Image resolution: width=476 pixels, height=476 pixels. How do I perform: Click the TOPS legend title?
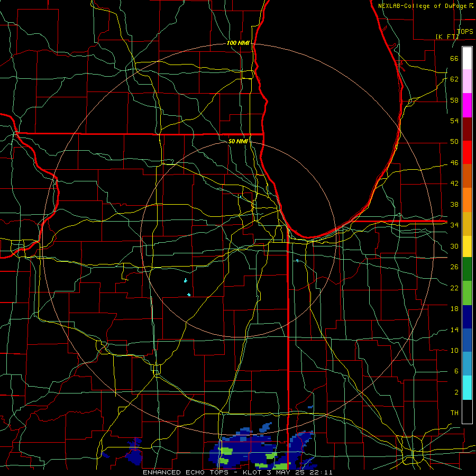coord(465,32)
